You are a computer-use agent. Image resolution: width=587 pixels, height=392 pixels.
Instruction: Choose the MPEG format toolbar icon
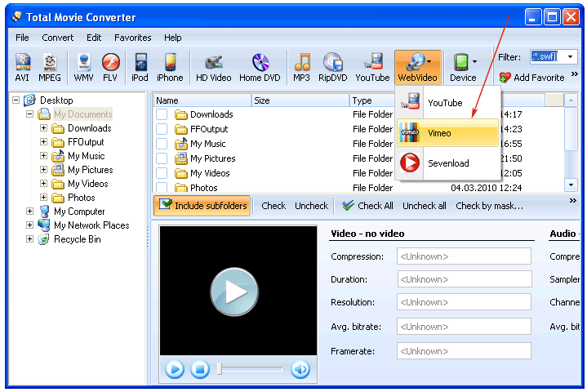click(50, 68)
